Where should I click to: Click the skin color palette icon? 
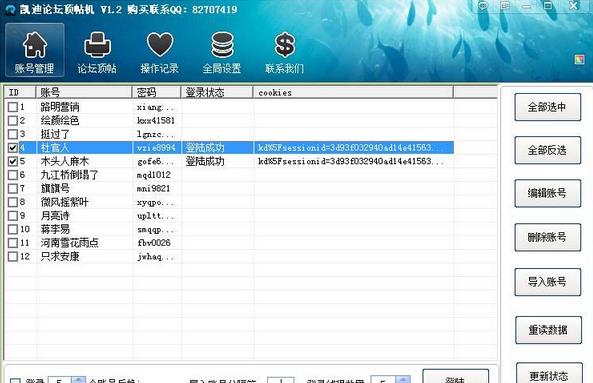tap(579, 59)
